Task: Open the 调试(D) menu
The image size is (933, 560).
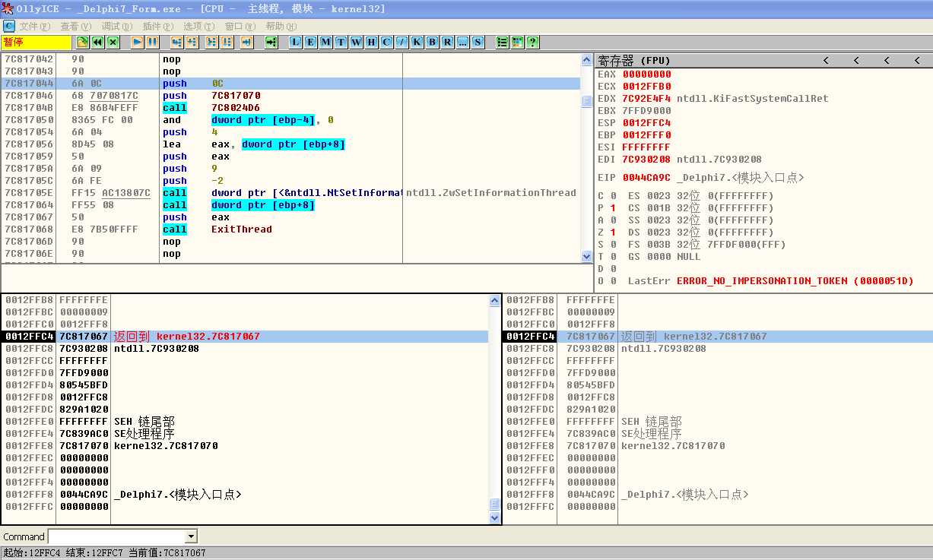Action: [x=116, y=27]
